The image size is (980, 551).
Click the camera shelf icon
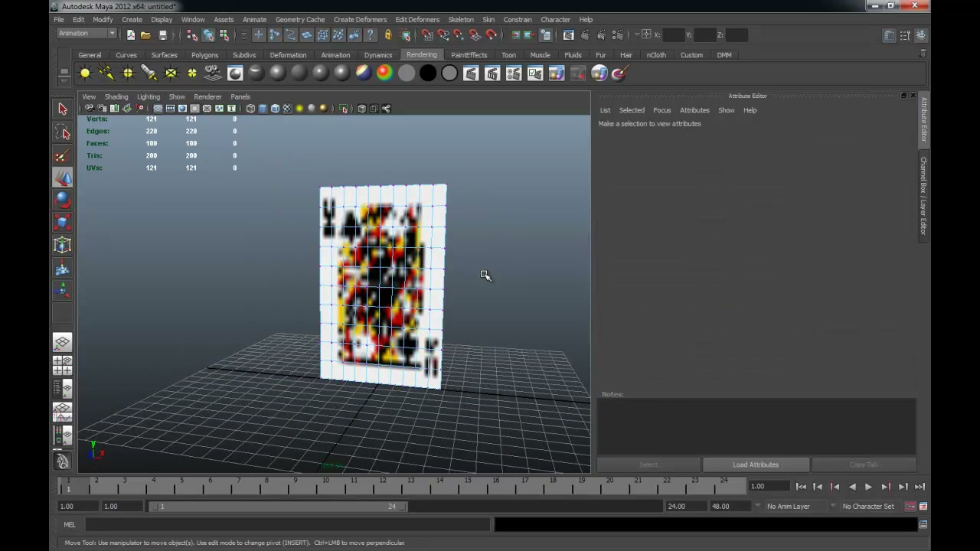tap(214, 73)
